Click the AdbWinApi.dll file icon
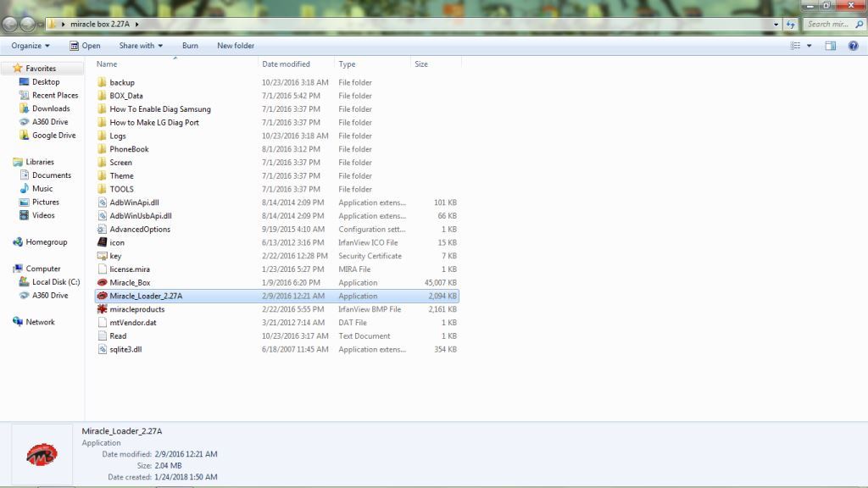 pos(102,202)
